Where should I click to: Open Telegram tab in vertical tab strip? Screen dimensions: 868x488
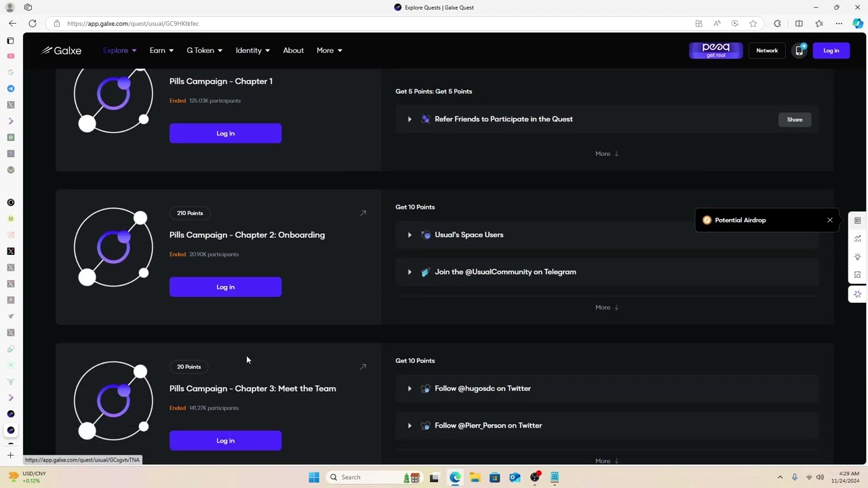click(10, 89)
